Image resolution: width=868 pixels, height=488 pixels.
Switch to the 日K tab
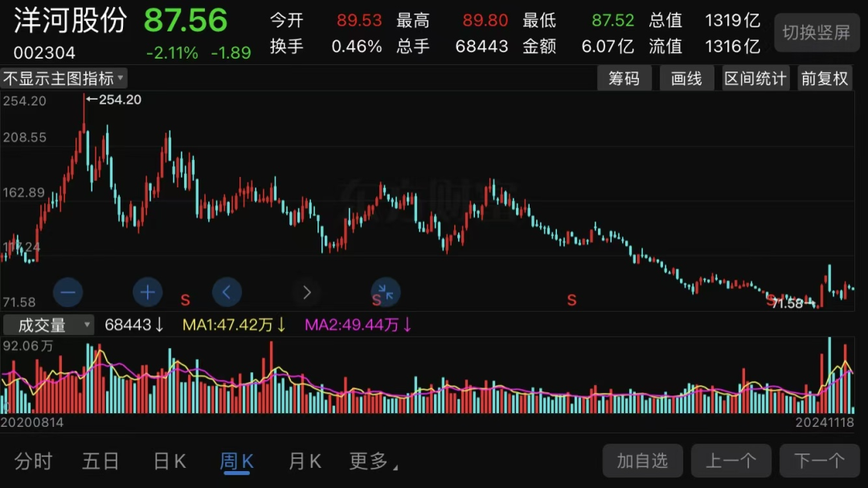pos(170,461)
